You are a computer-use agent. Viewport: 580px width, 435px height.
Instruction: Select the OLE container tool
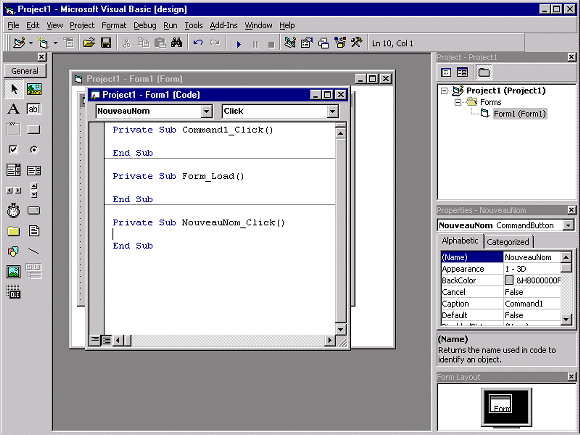tap(14, 292)
